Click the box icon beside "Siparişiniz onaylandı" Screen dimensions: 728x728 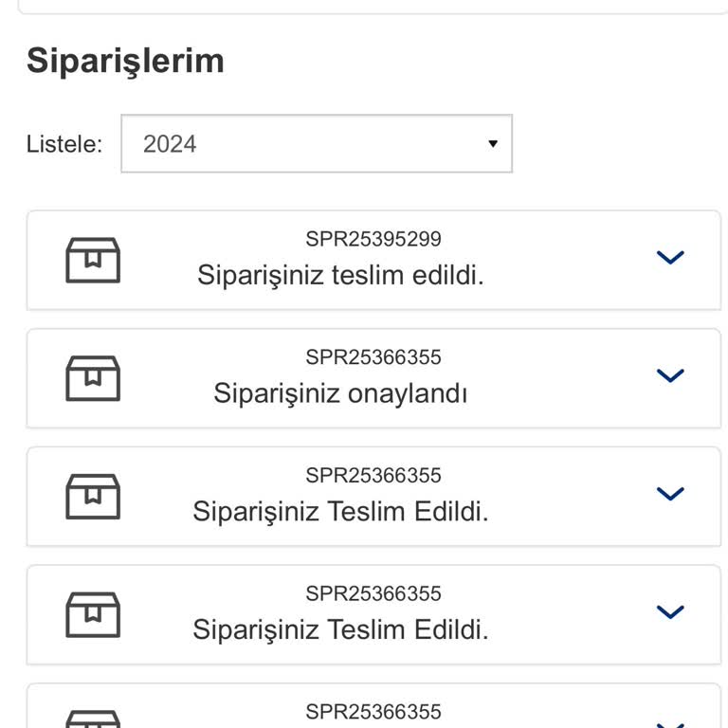pos(93,378)
